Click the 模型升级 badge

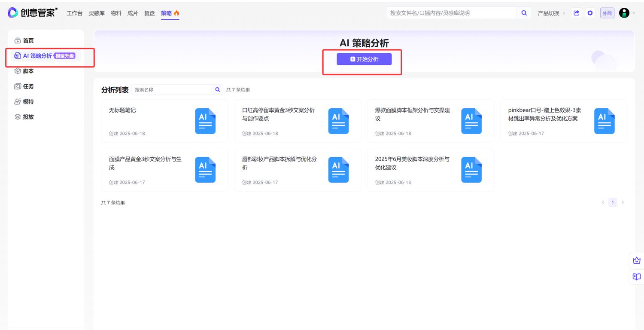tap(65, 56)
